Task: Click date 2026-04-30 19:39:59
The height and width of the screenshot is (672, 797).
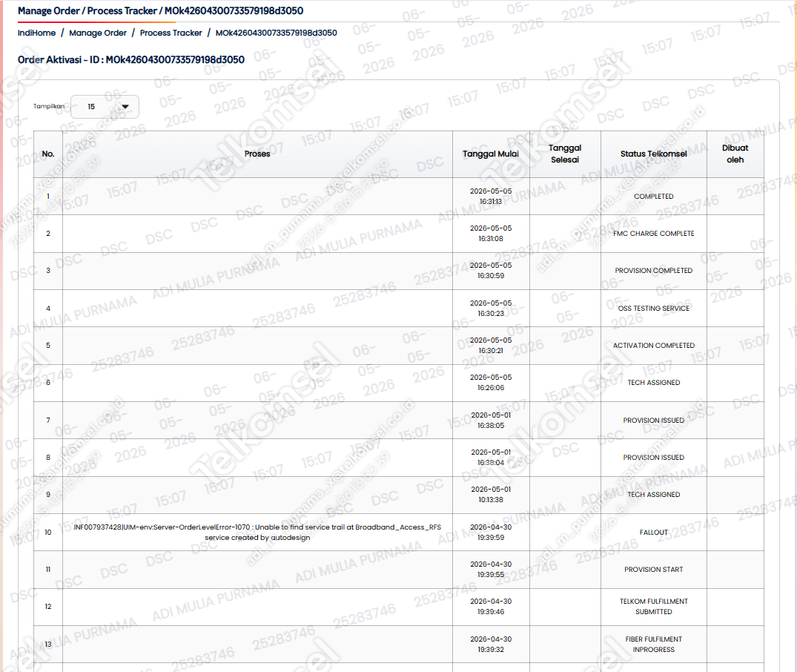Action: (491, 532)
